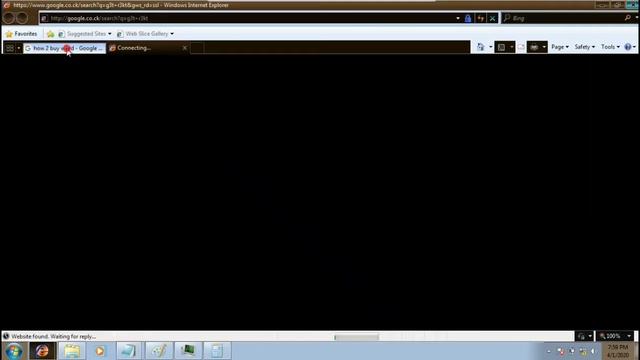Open the Quick Tabs grid button
The image size is (640, 360).
[10, 48]
